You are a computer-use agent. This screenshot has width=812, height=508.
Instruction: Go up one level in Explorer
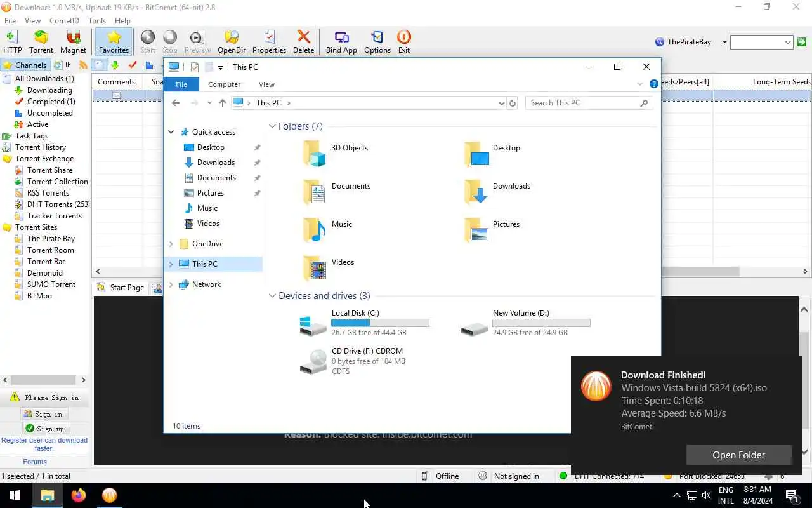(222, 103)
